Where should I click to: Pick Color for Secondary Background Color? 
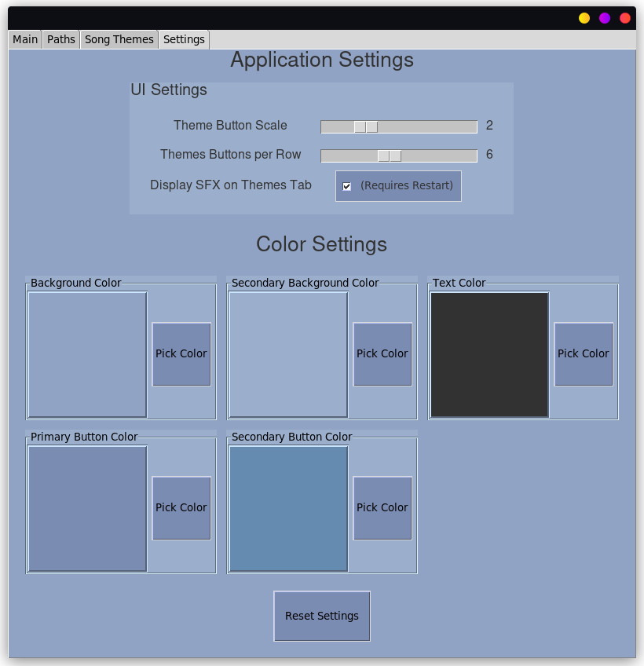(382, 353)
